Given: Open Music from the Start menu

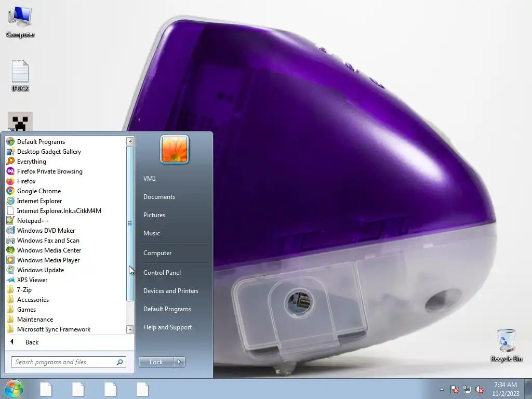Looking at the screenshot, I should pyautogui.click(x=151, y=233).
